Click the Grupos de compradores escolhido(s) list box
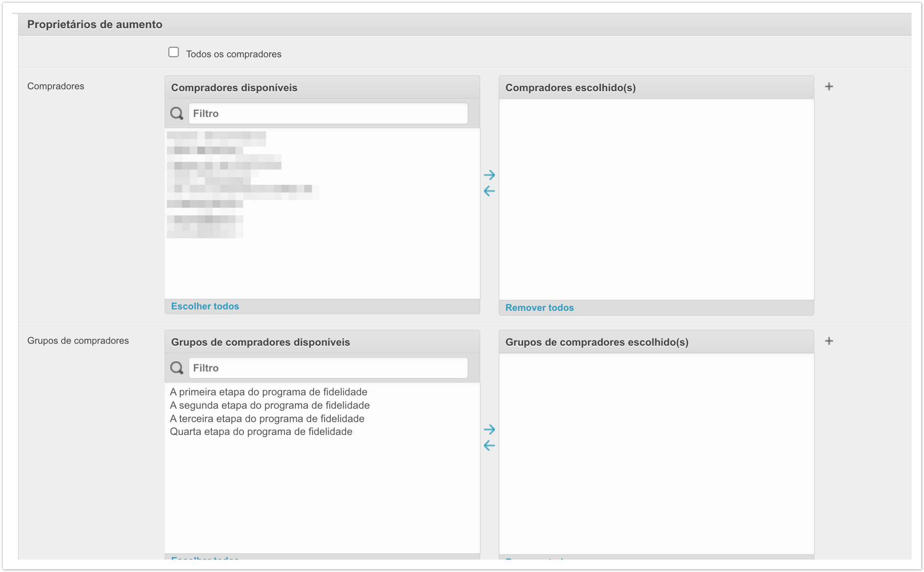Image resolution: width=924 pixels, height=572 pixels. click(656, 454)
